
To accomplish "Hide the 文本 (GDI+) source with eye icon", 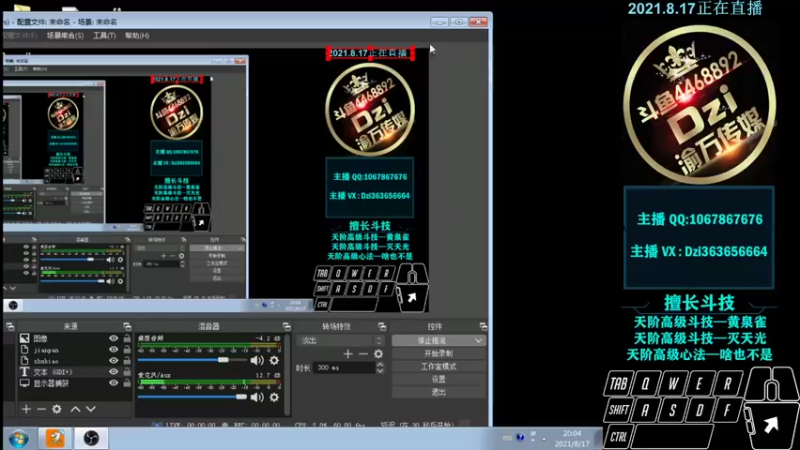I will tap(113, 372).
